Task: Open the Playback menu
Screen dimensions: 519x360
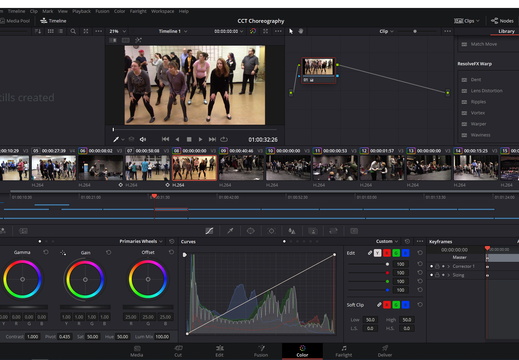Action: (x=81, y=11)
